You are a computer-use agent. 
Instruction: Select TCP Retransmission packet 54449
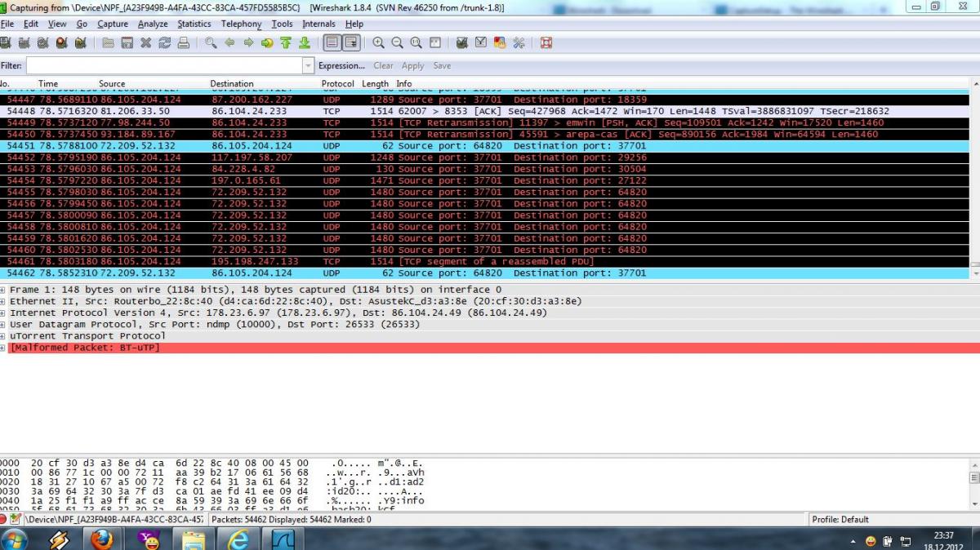(484, 122)
